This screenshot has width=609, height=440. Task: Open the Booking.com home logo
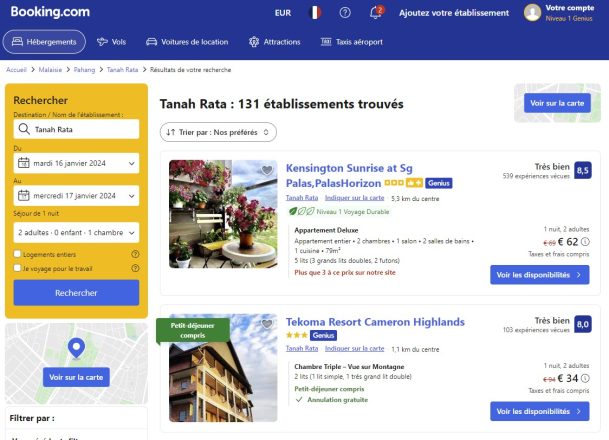[50, 12]
